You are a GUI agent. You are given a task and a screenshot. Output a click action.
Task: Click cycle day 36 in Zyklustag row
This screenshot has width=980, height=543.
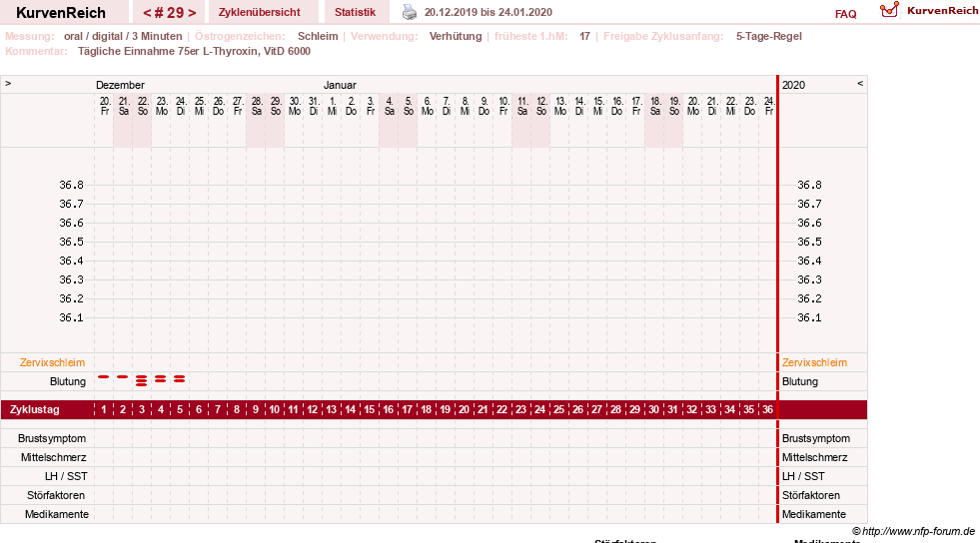[767, 409]
